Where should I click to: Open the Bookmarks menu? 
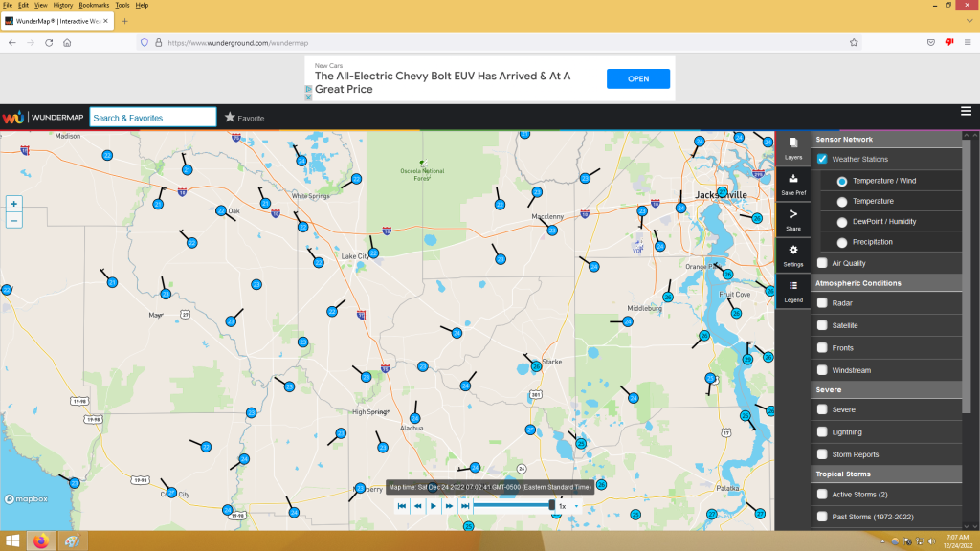tap(94, 5)
